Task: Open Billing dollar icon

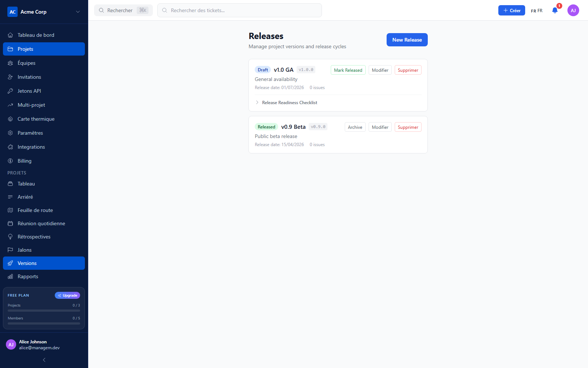Action: pos(10,161)
